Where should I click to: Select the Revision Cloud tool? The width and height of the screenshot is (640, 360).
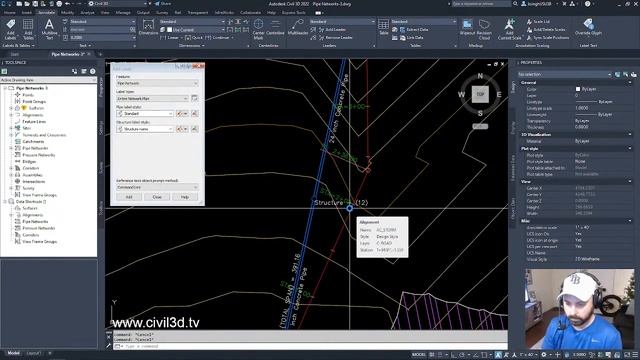pos(484,29)
